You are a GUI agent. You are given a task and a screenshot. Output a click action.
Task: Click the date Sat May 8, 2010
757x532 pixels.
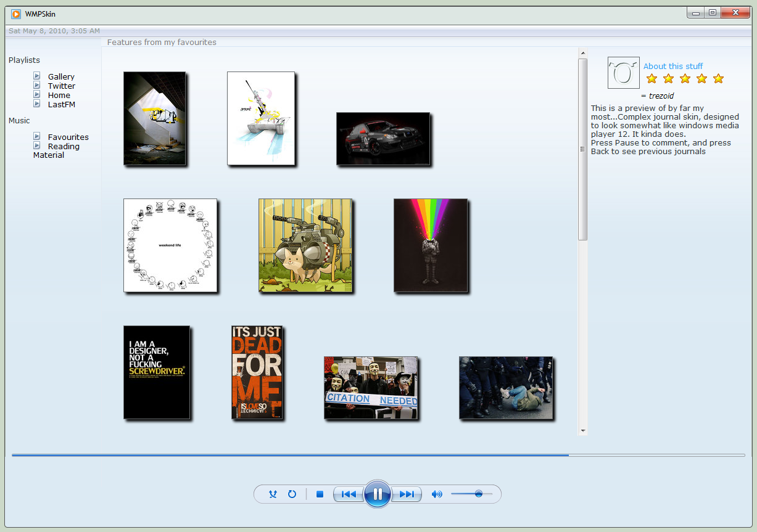pyautogui.click(x=54, y=31)
